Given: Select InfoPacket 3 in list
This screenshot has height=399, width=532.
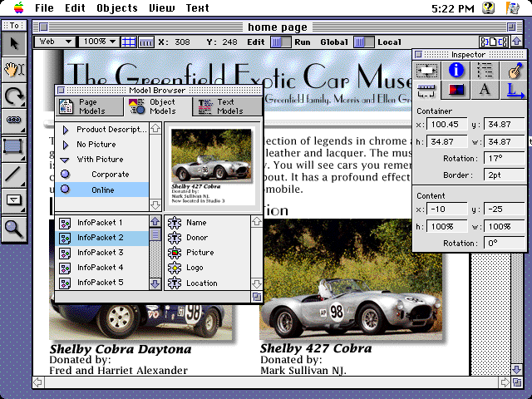Looking at the screenshot, I should [x=101, y=253].
